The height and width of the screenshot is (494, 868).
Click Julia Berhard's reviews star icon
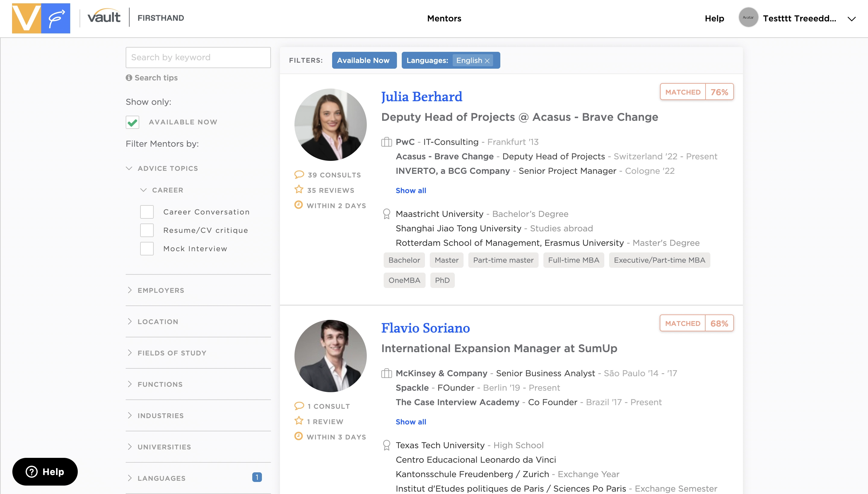(299, 190)
